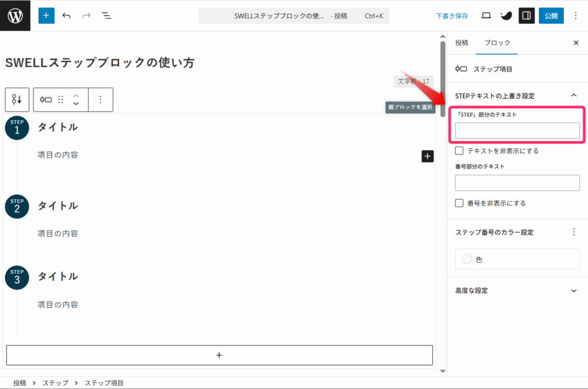Screen dimensions: 588x389
Task: Switch to the 投稿 tab
Action: 462,43
